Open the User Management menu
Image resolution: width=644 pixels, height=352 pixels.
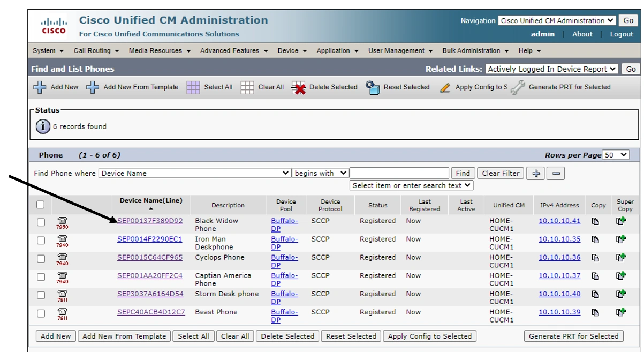[400, 51]
